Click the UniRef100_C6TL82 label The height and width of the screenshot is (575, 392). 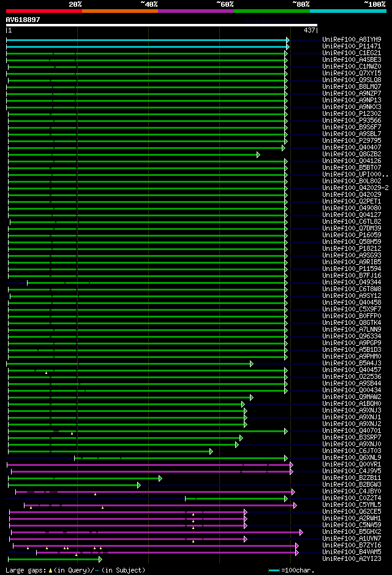[x=352, y=221]
